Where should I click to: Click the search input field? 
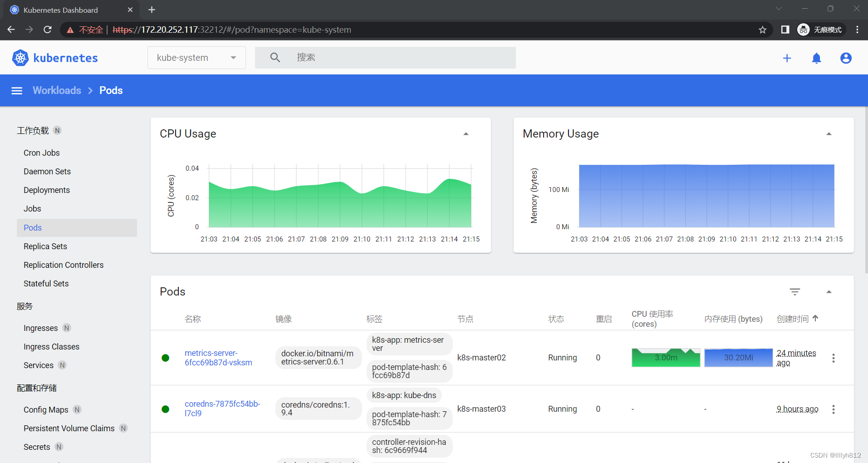click(385, 58)
